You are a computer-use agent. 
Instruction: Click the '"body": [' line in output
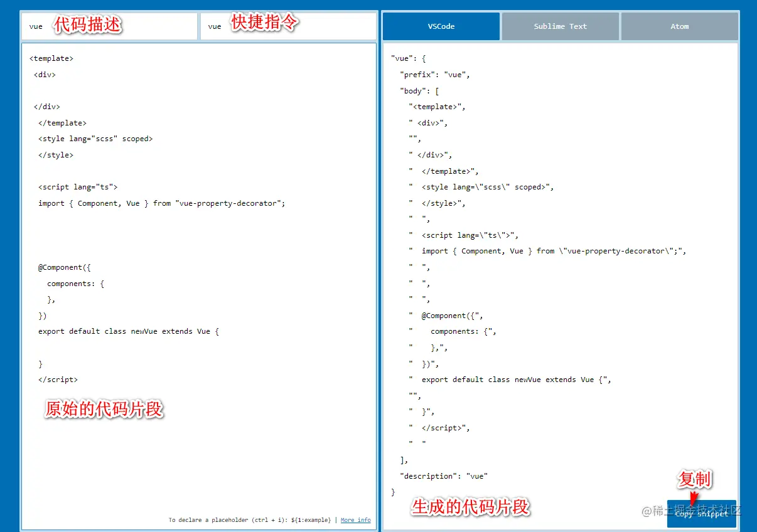point(419,91)
